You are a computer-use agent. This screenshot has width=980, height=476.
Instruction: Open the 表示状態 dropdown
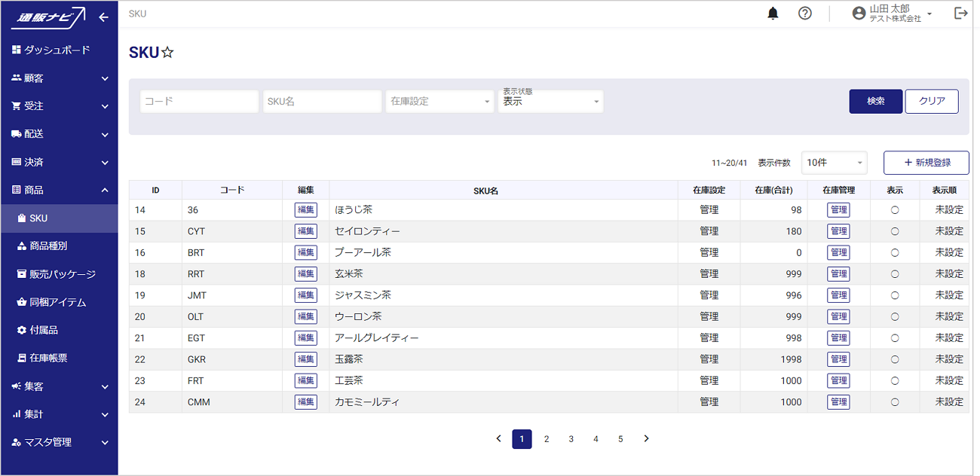(550, 102)
